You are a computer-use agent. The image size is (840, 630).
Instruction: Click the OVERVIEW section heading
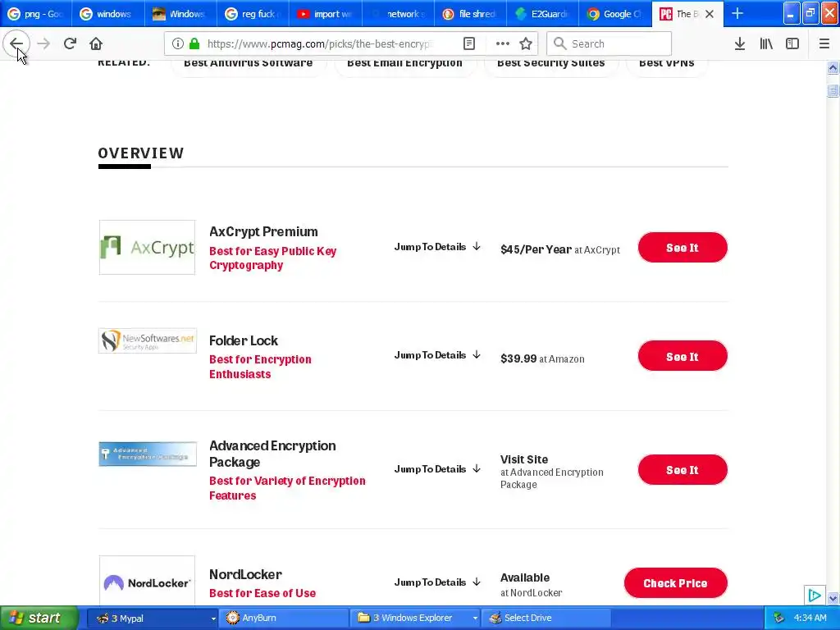141,153
